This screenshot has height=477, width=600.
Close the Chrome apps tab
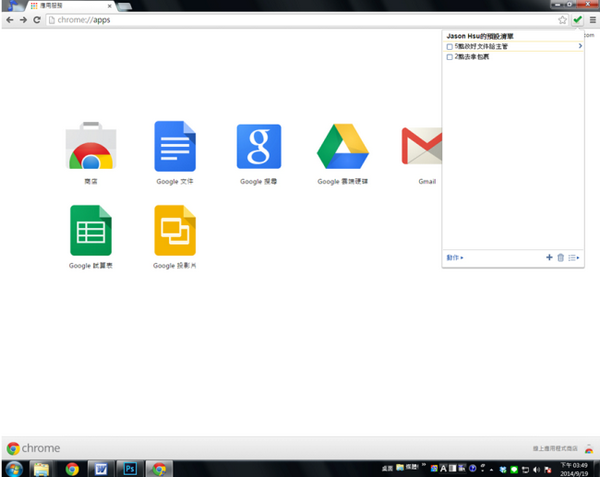click(x=109, y=6)
